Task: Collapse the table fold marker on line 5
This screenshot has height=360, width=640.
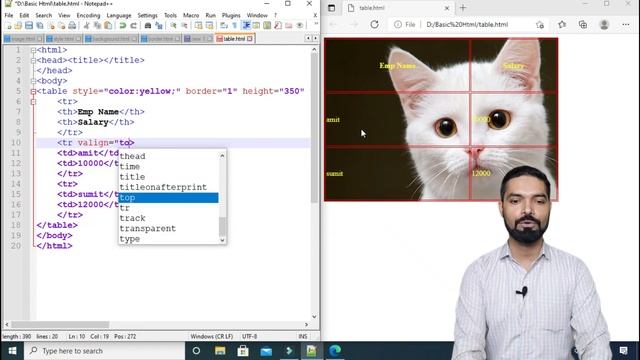Action: pos(33,91)
